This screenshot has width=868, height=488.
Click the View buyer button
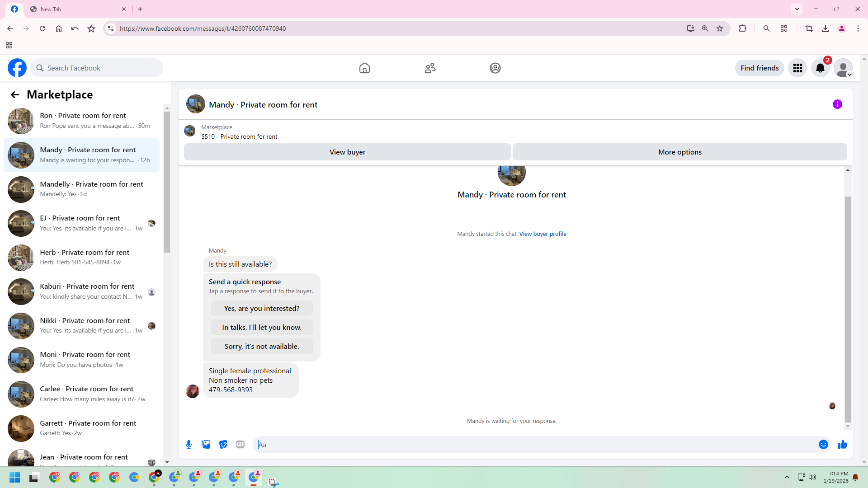point(347,152)
